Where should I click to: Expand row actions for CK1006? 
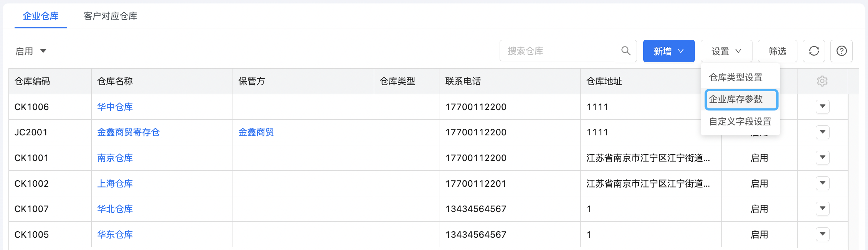(822, 107)
